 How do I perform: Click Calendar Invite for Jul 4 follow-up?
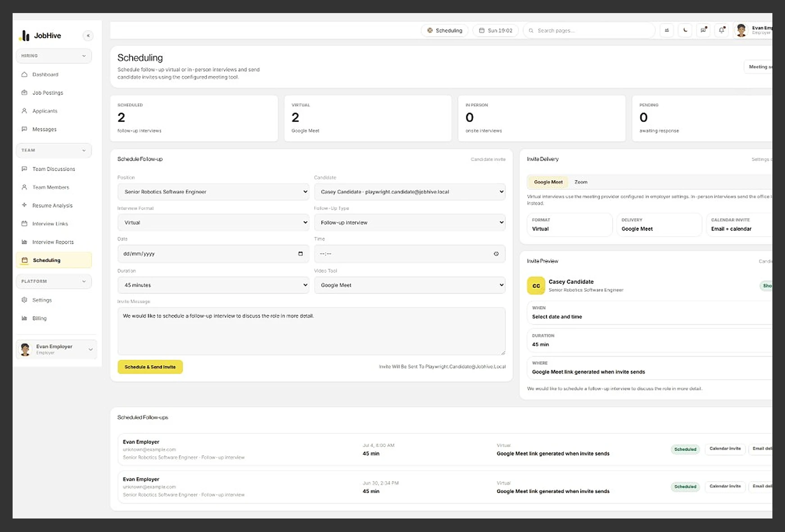[725, 449]
